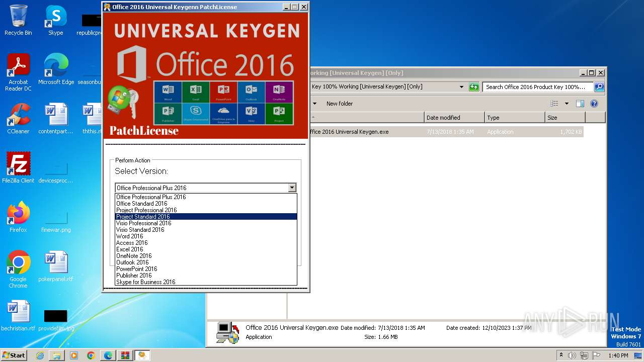The width and height of the screenshot is (644, 362).
Task: Show Explorer help question mark
Action: pos(594,104)
